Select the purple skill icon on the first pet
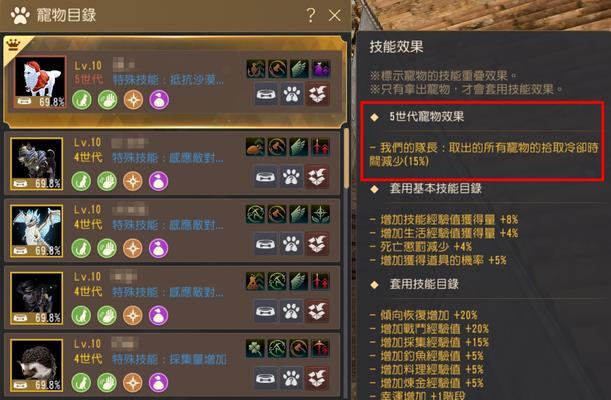 coord(321,69)
